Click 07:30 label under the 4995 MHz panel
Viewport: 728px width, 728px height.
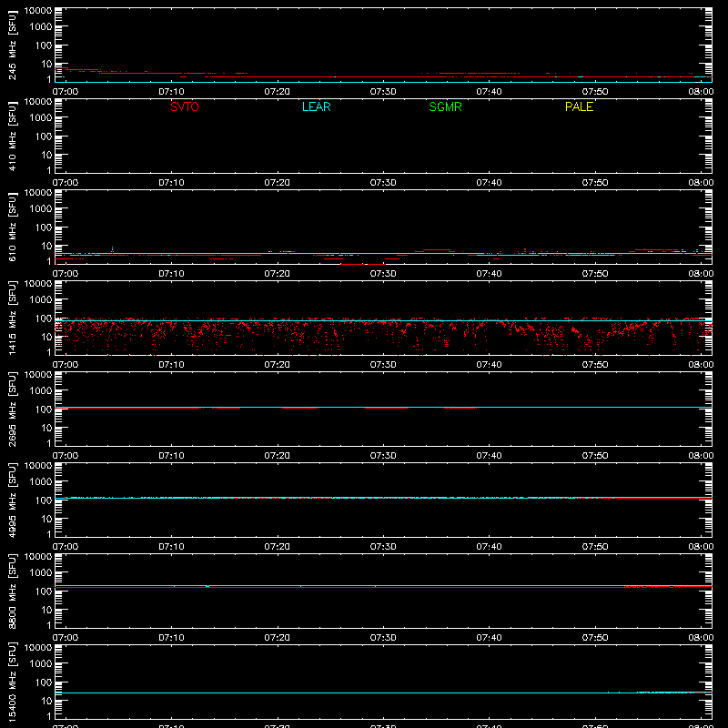pos(383,547)
